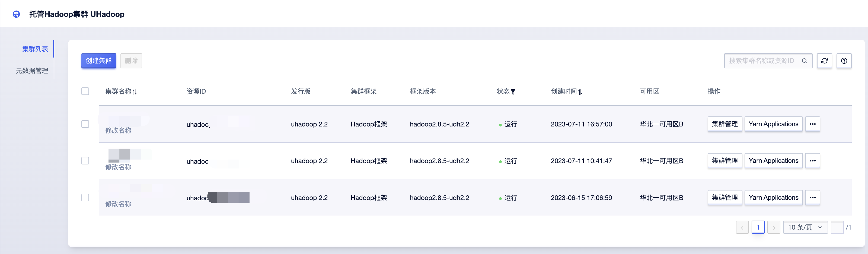Refresh the cluster list
868x254 pixels.
824,61
